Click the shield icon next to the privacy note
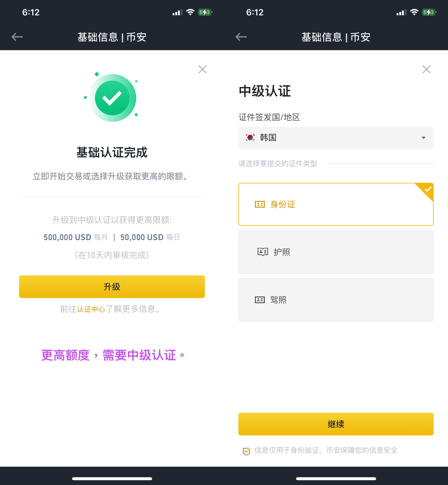 [247, 451]
